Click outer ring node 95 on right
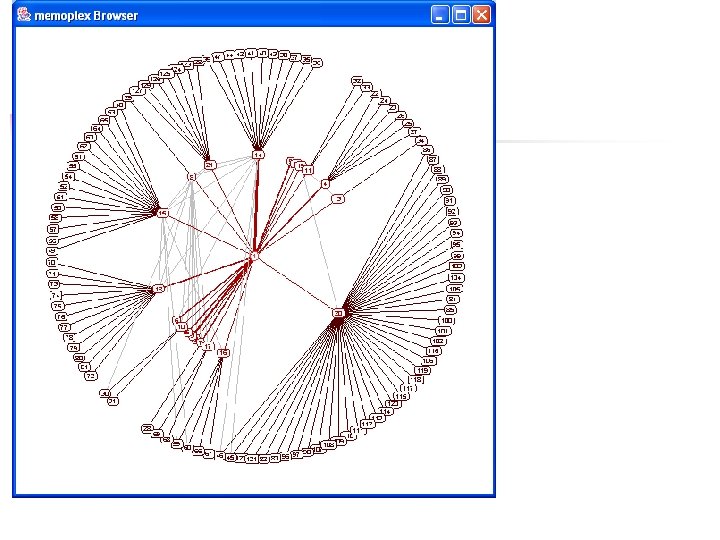The width and height of the screenshot is (720, 540). 456,244
